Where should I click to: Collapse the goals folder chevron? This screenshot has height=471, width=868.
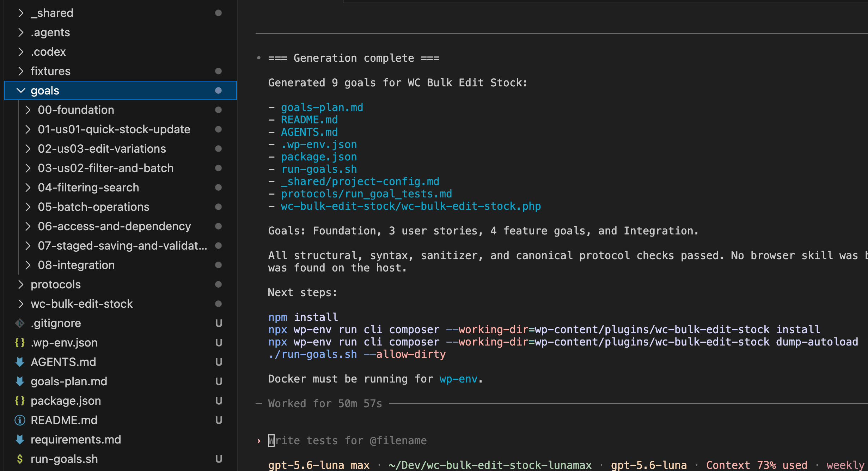[21, 91]
